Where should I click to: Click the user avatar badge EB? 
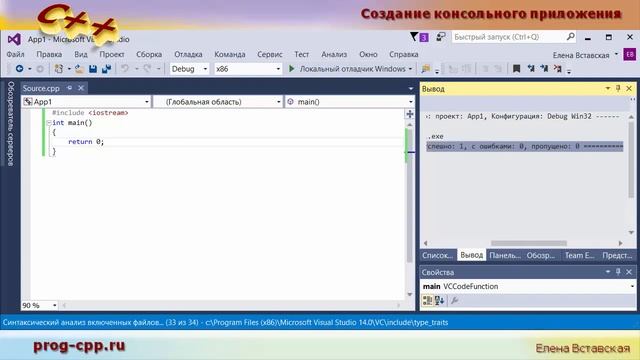[x=629, y=54]
